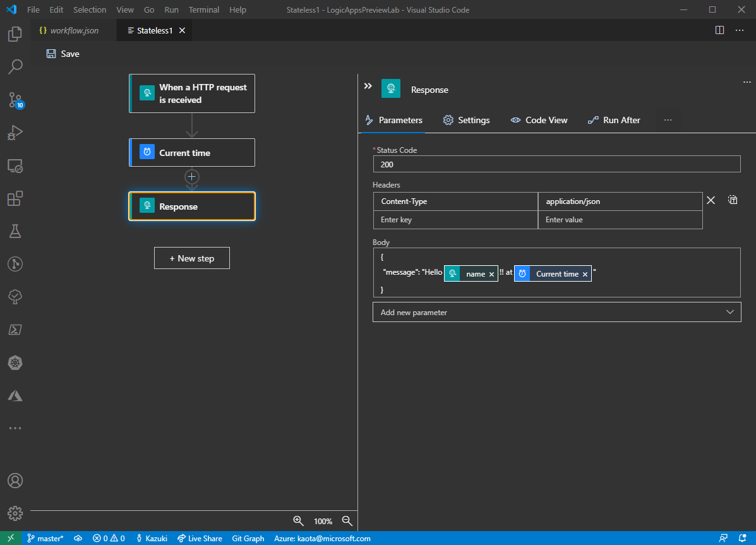This screenshot has width=756, height=545.
Task: Split the editor to the right
Action: tap(719, 30)
